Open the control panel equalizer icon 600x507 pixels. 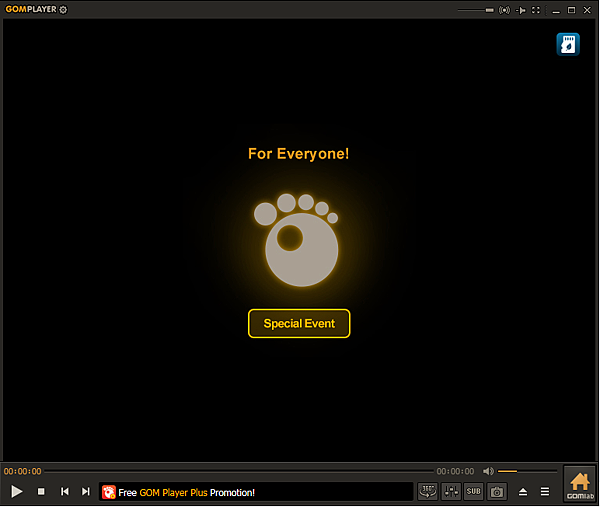point(451,492)
